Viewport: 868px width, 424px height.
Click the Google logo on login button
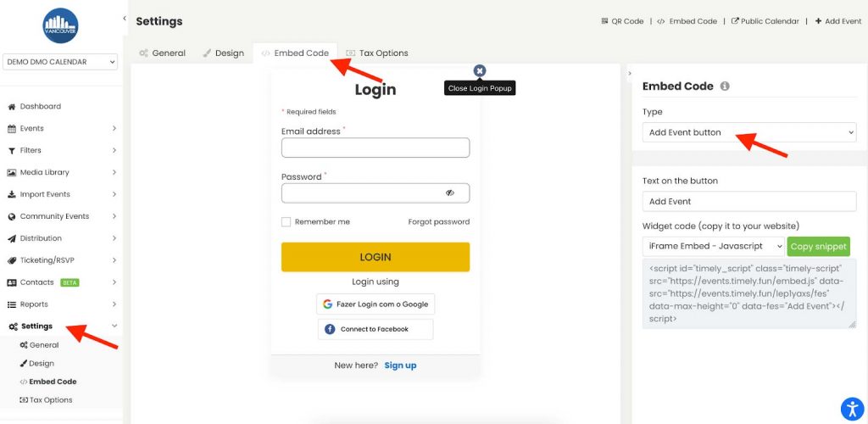tap(328, 304)
